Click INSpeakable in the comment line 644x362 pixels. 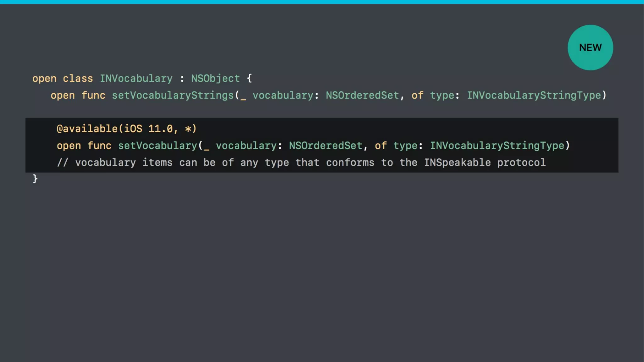(457, 162)
